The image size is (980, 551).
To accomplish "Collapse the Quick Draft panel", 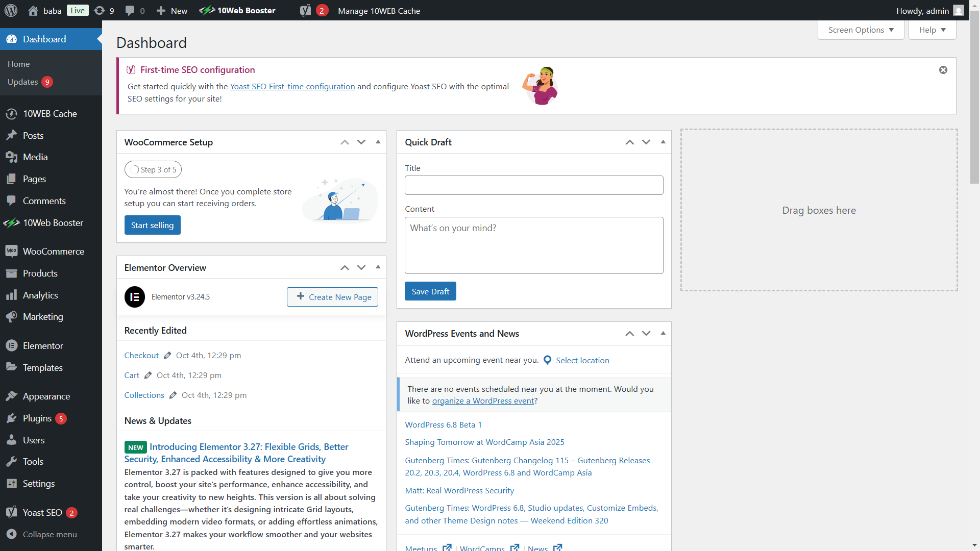I will (x=663, y=142).
